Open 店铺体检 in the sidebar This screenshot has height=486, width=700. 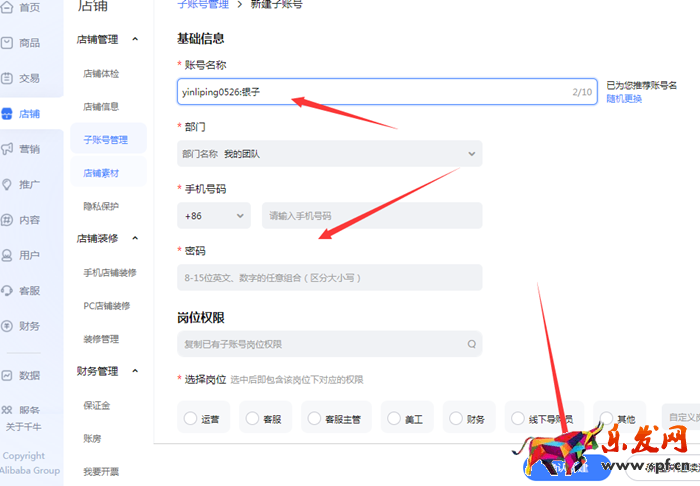(x=101, y=74)
